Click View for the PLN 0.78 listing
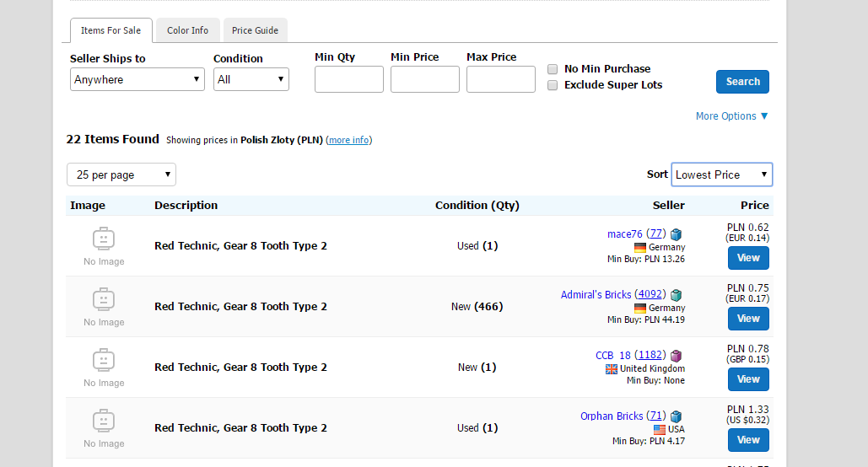 point(748,379)
